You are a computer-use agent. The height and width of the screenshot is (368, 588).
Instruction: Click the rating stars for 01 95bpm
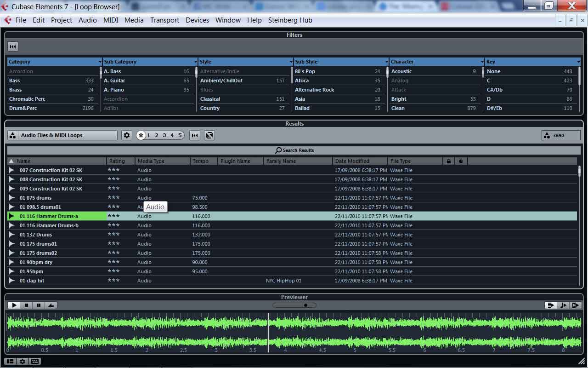click(113, 271)
